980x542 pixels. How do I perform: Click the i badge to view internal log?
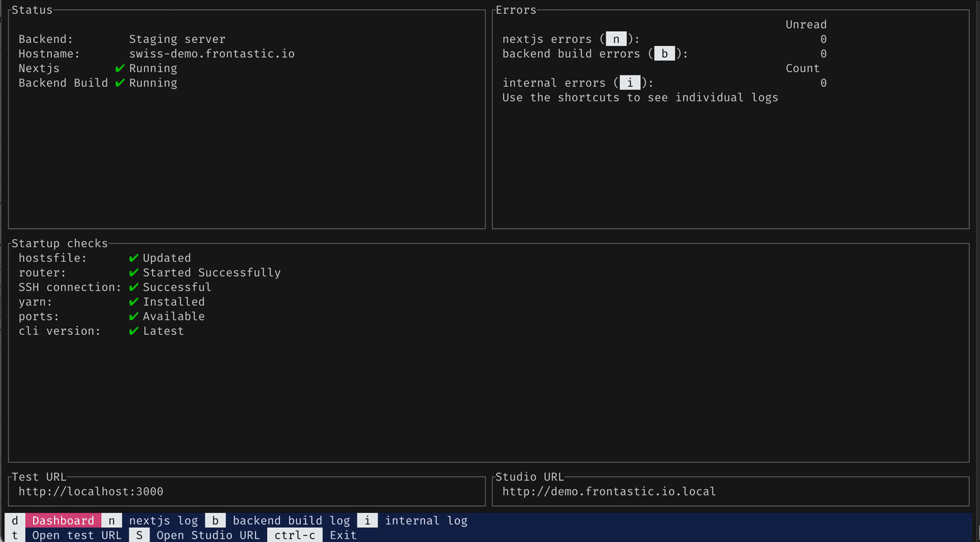[x=367, y=520]
